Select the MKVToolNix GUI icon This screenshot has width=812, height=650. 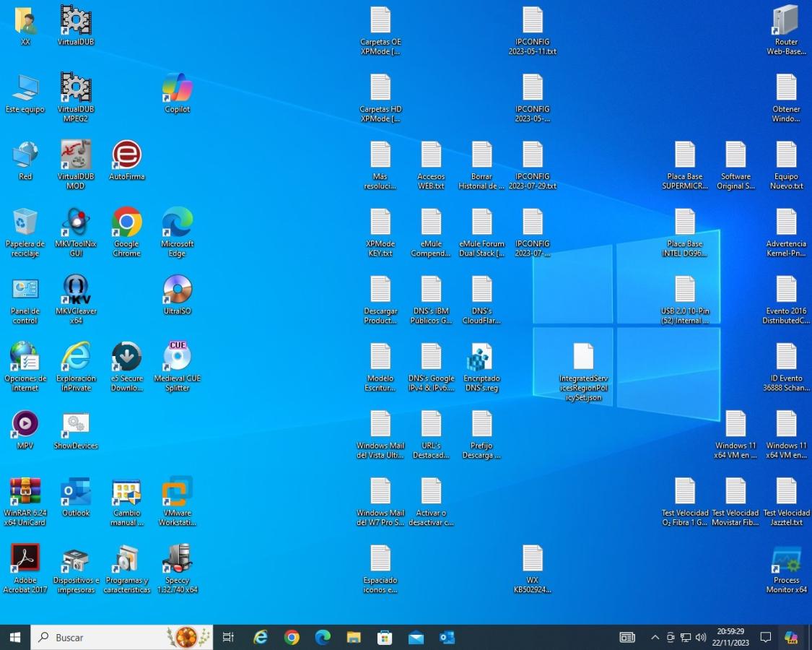(76, 223)
